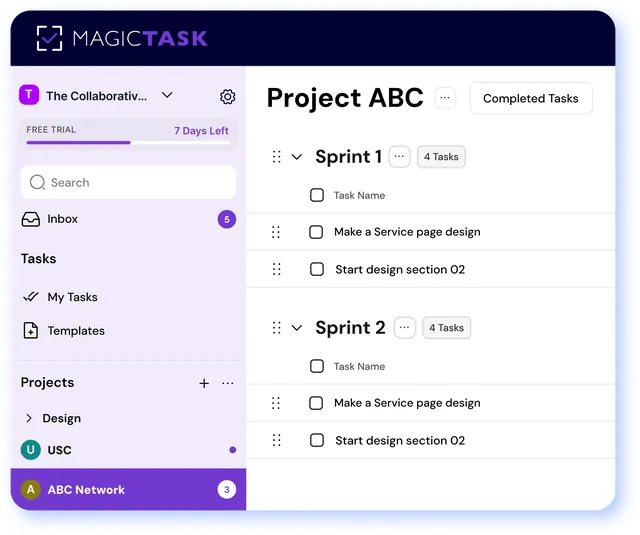The width and height of the screenshot is (640, 535).
Task: Expand the Design project folder
Action: [29, 418]
